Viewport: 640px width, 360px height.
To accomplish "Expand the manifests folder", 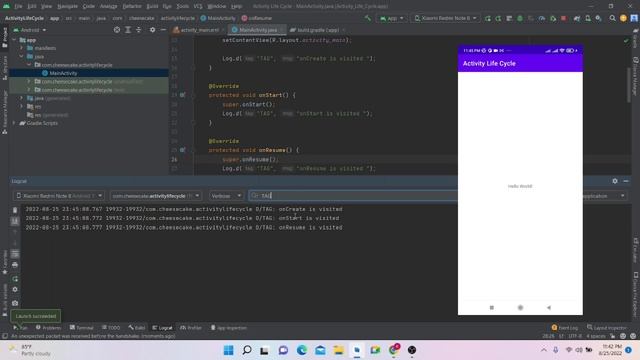I will point(22,48).
